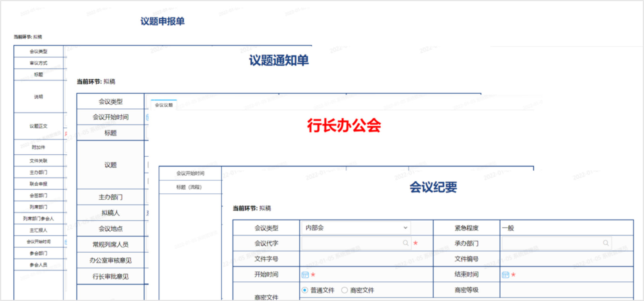The height and width of the screenshot is (301, 644).
Task: Click the 会议纪要 form title
Action: [x=433, y=187]
